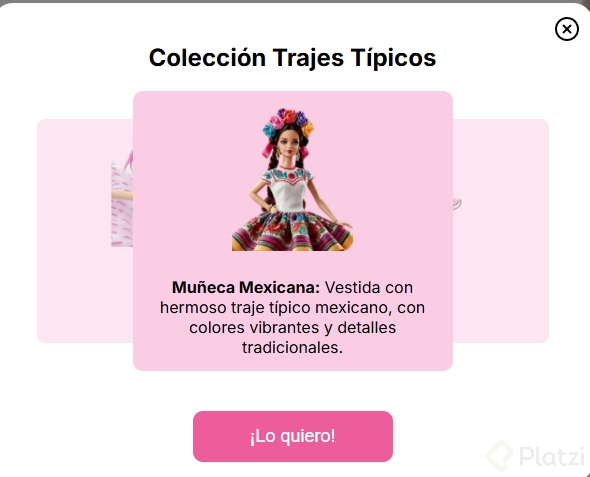Click the text 'colores vibrantes y detalles'
The height and width of the screenshot is (477, 590).
pos(292,327)
